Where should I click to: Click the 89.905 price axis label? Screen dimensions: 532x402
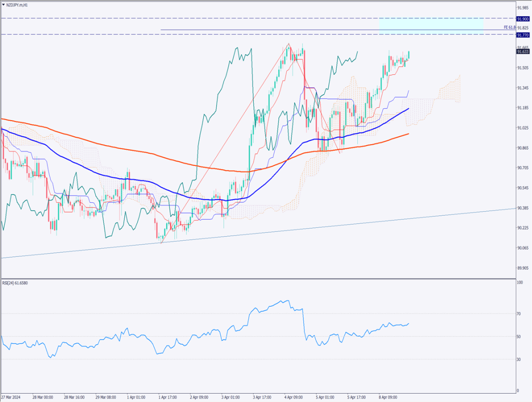click(x=522, y=268)
